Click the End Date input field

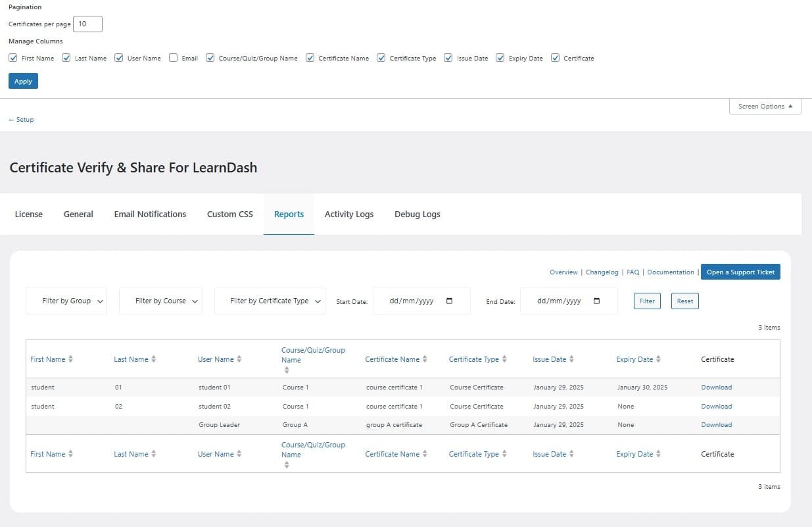point(569,301)
